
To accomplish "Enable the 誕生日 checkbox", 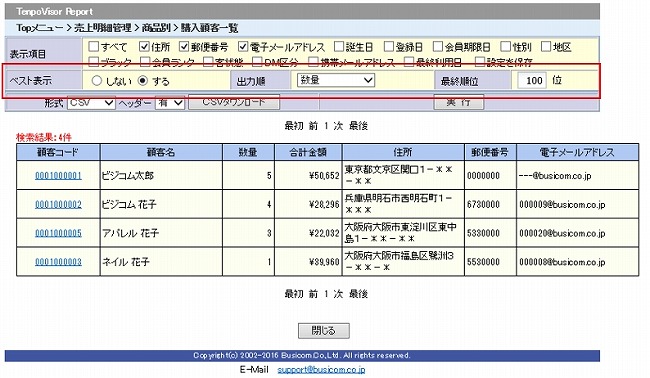I will tap(339, 46).
